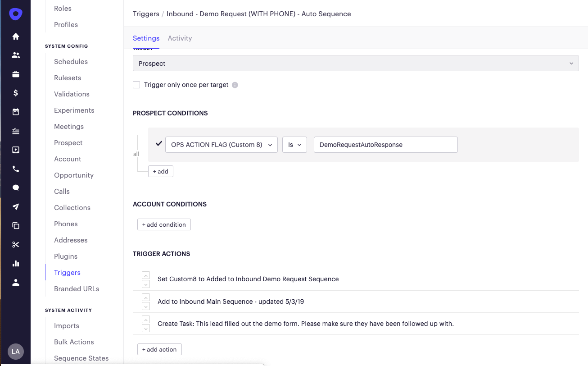Open the Home icon in the sidebar
The height and width of the screenshot is (366, 588).
click(16, 36)
